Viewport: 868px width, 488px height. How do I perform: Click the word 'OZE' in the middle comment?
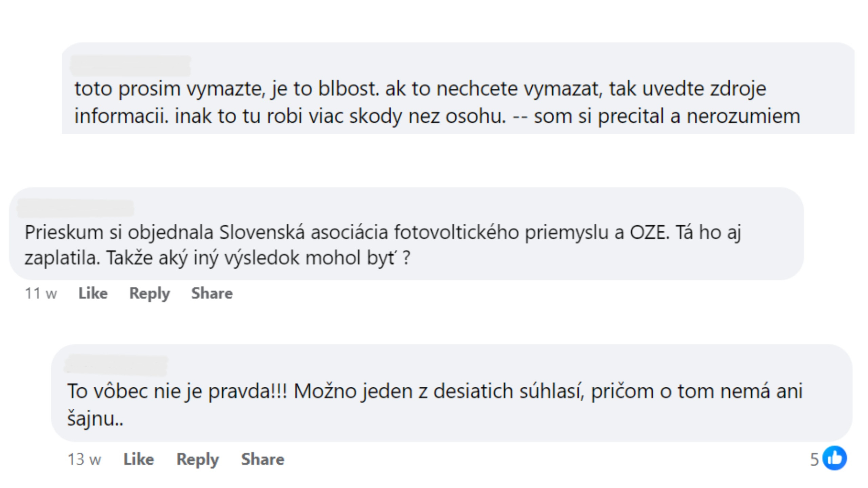pyautogui.click(x=649, y=232)
